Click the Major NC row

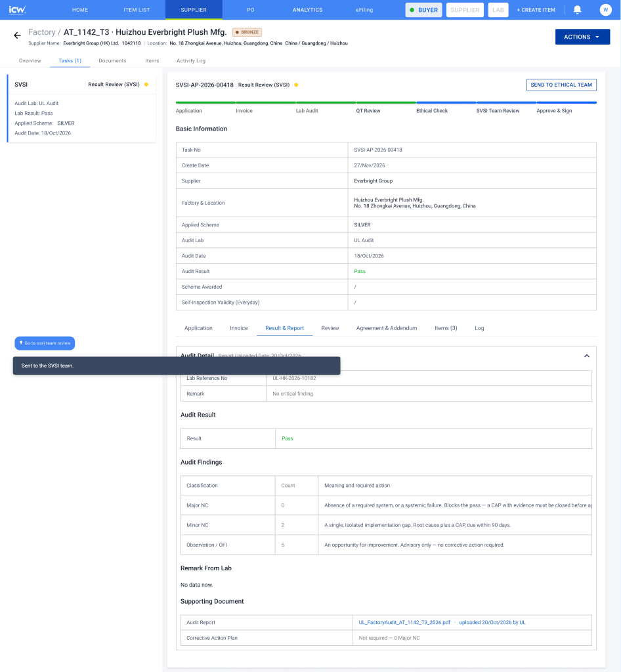[386, 505]
